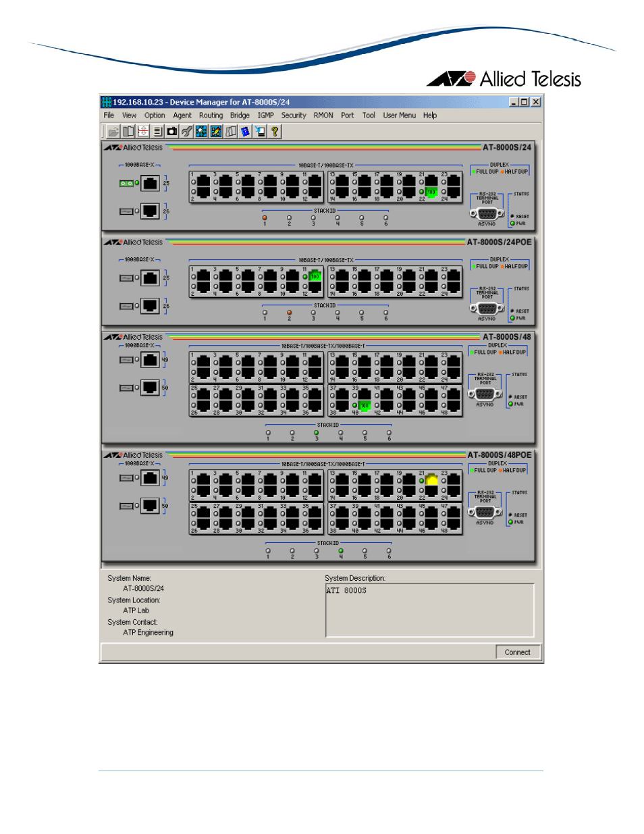The width and height of the screenshot is (644, 834).
Task: Open the Tool menu
Action: (369, 115)
